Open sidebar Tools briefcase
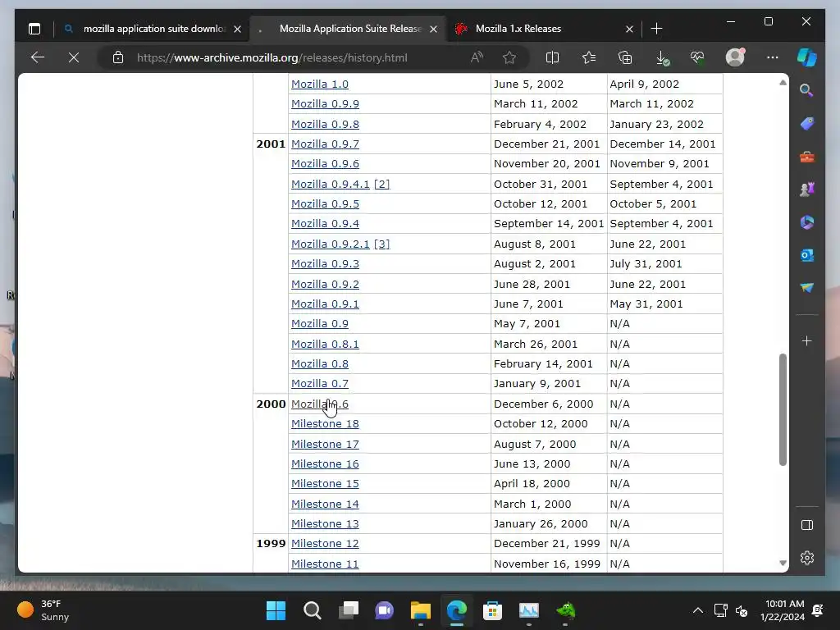The width and height of the screenshot is (840, 630). point(807,157)
